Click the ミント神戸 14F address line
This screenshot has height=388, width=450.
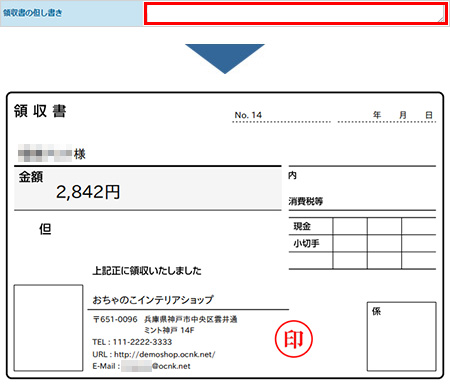tap(169, 330)
